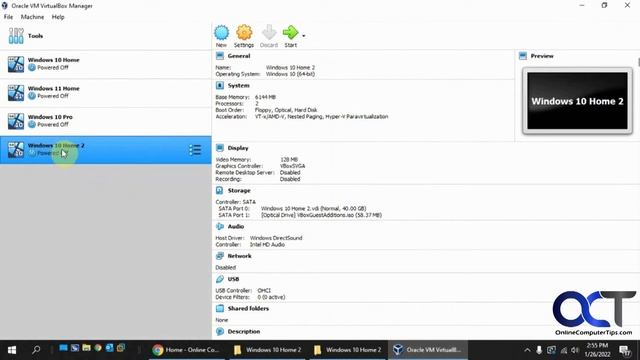Switch to the Chrome Home - Online Co... window
Screen dimensions: 640x360
[186, 350]
